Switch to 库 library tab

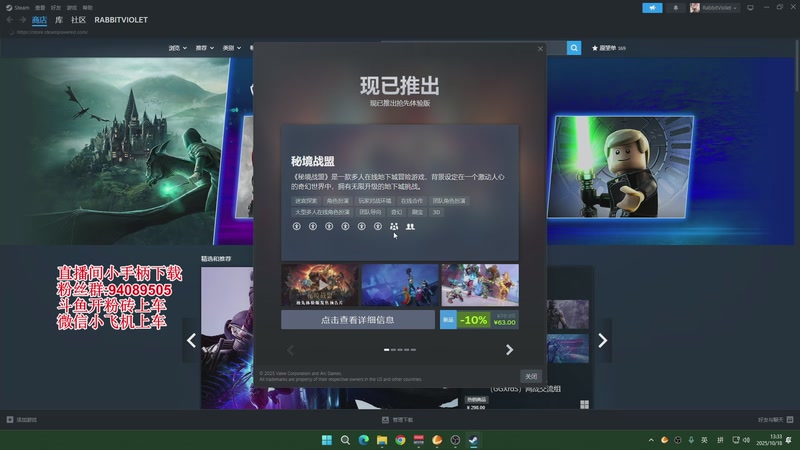pyautogui.click(x=59, y=20)
